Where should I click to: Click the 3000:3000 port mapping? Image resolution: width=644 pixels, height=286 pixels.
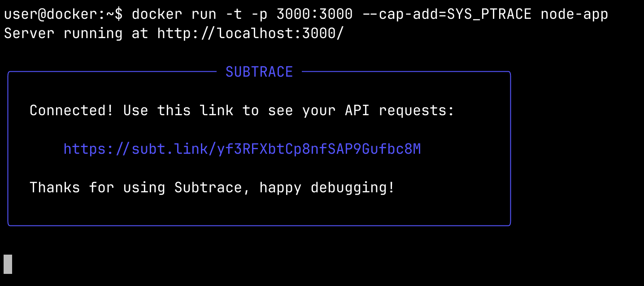pyautogui.click(x=314, y=14)
